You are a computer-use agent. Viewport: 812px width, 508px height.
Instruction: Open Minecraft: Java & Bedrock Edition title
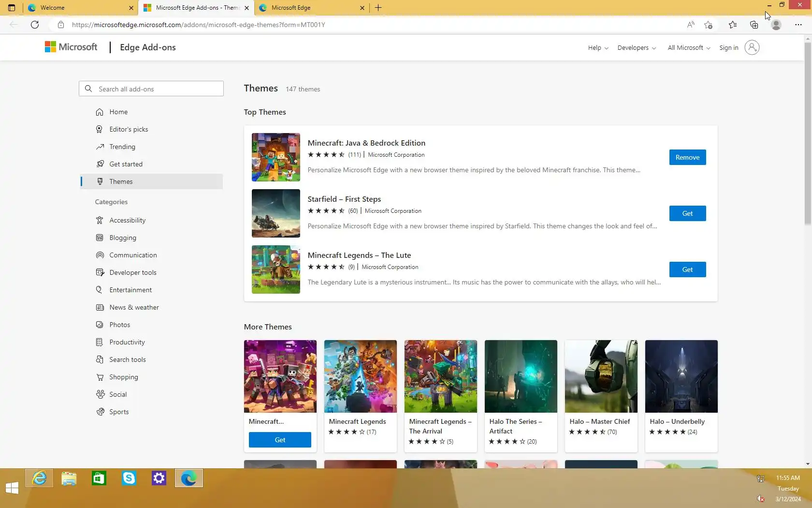coord(366,143)
